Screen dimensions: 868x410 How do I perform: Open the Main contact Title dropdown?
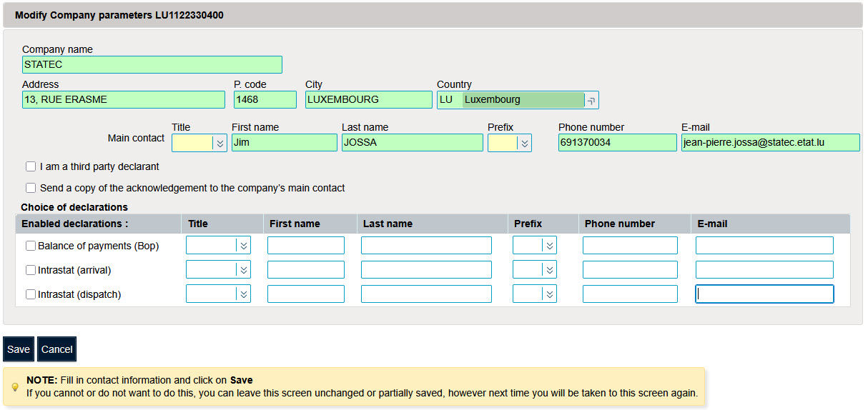pyautogui.click(x=220, y=144)
